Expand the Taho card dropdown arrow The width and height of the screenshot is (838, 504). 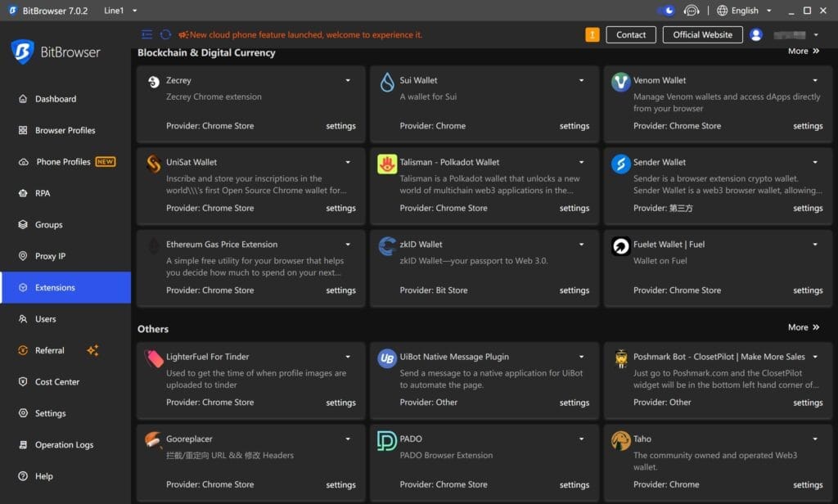point(815,439)
